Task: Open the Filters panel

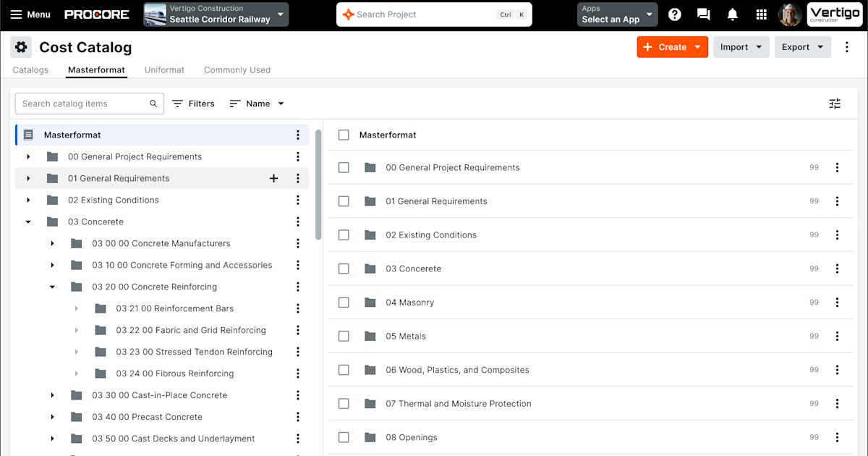Action: (x=192, y=104)
